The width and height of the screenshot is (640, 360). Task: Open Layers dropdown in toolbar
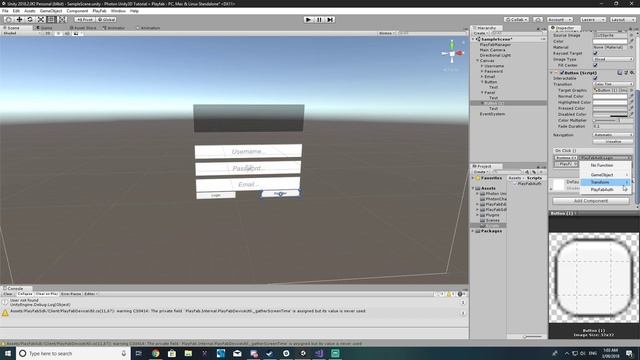click(x=592, y=19)
